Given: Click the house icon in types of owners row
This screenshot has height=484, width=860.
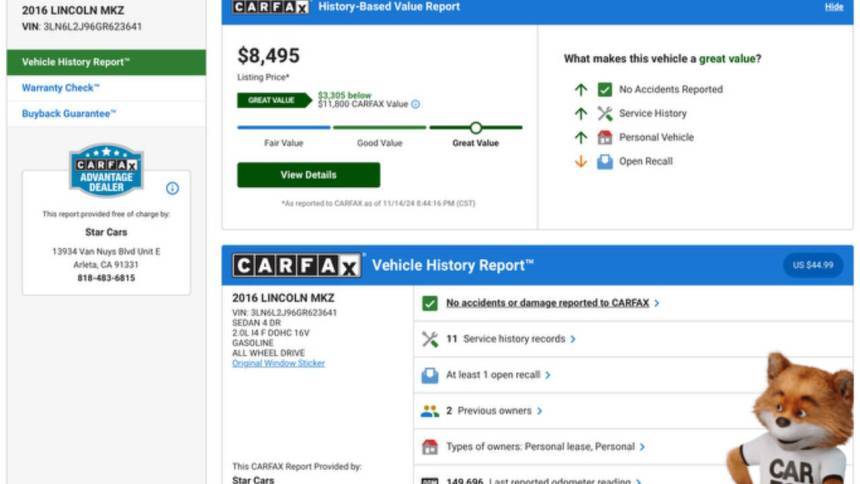Looking at the screenshot, I should coord(430,447).
